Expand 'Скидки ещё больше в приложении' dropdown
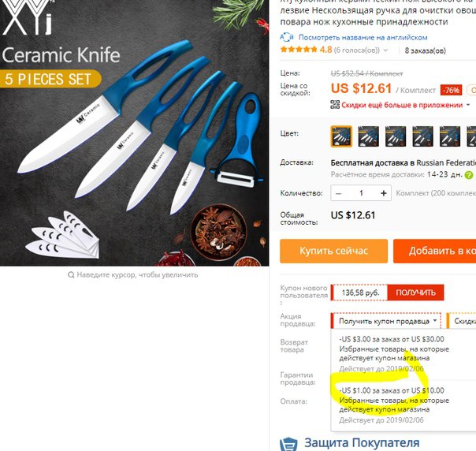This screenshot has width=476, height=451. point(468,105)
